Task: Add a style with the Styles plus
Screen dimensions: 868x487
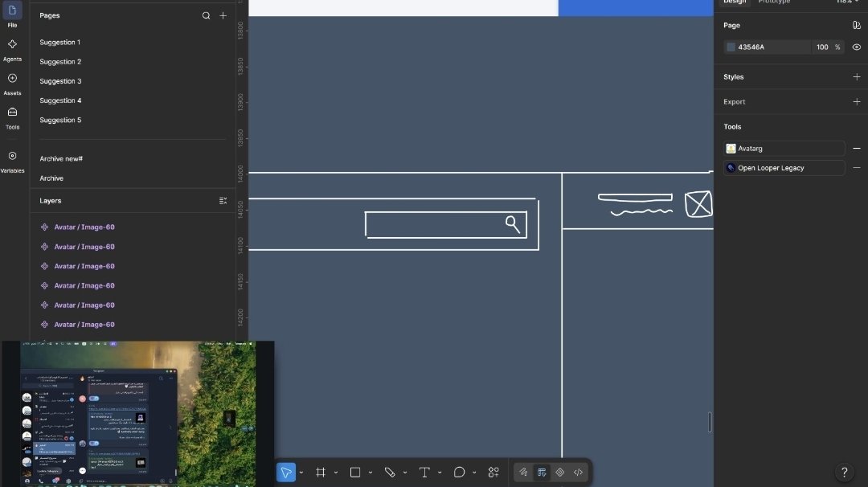Action: point(857,77)
